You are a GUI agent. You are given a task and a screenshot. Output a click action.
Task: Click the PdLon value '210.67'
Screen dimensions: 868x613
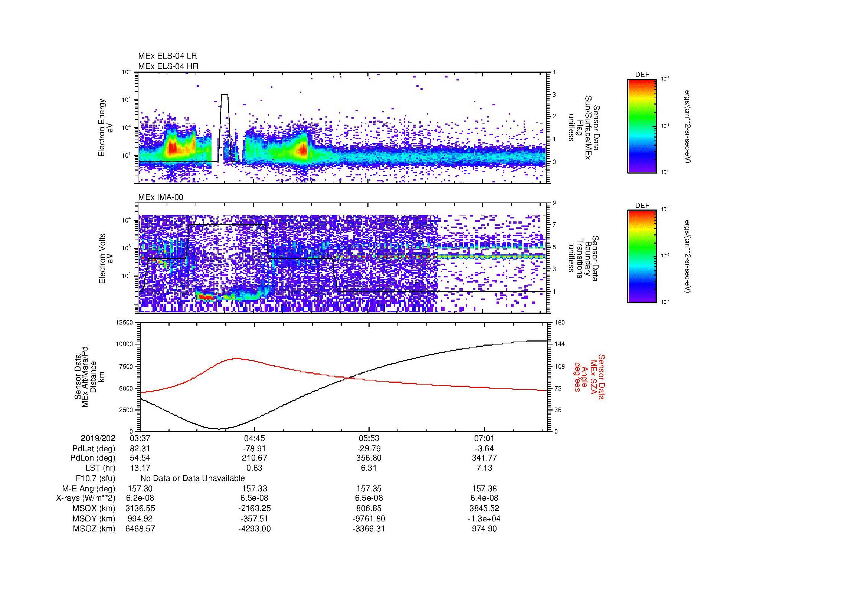[x=255, y=458]
